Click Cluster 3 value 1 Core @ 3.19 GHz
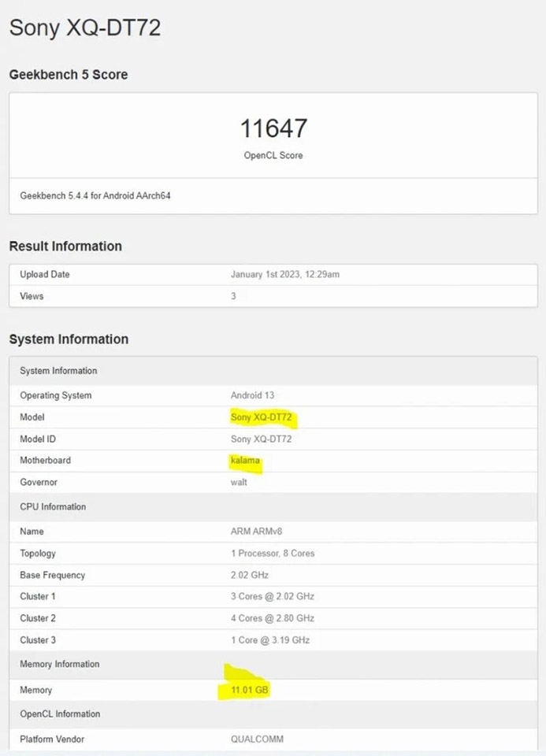This screenshot has height=756, width=546. click(270, 640)
